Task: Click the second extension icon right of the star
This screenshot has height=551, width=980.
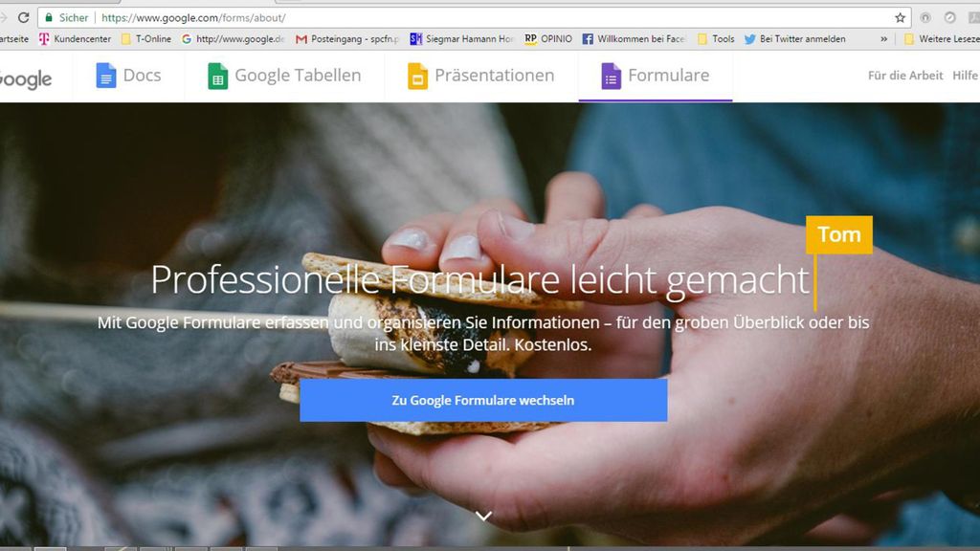Action: coord(949,17)
